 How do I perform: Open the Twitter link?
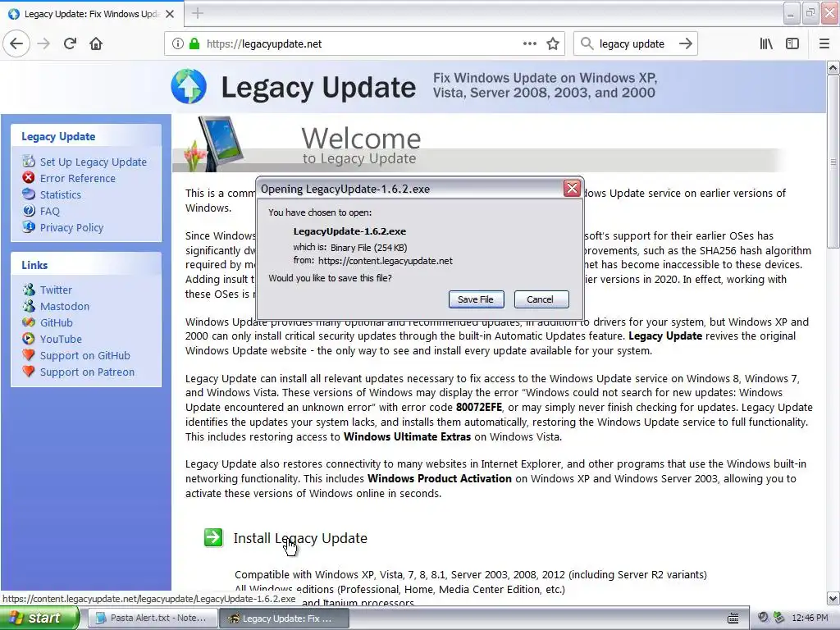point(56,290)
